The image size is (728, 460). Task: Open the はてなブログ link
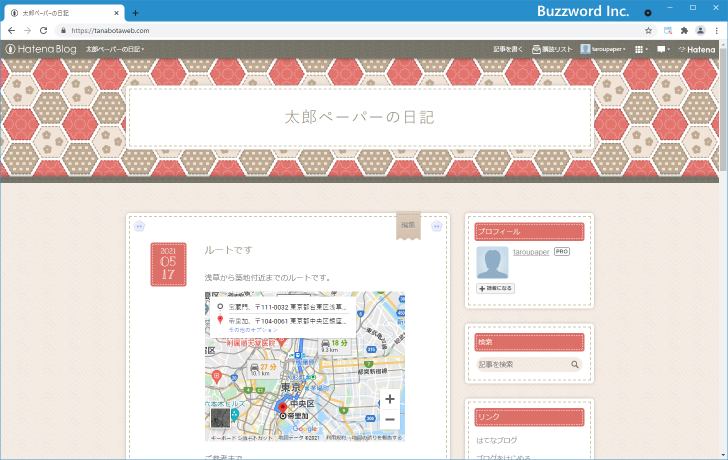point(497,440)
